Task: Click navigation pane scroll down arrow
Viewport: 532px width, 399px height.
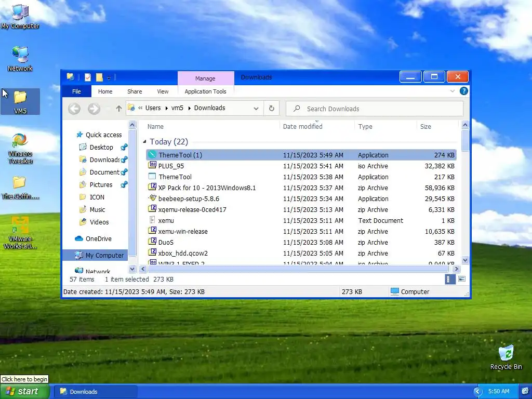Action: coord(132,269)
